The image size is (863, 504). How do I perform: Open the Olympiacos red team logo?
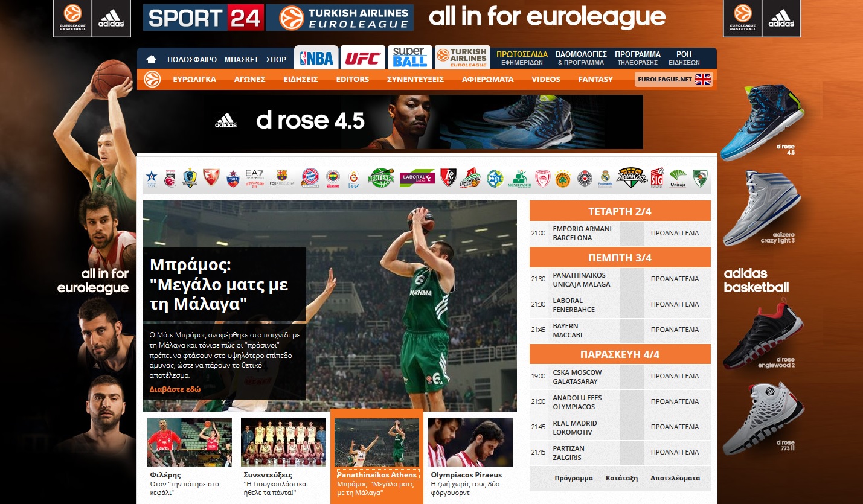point(543,178)
